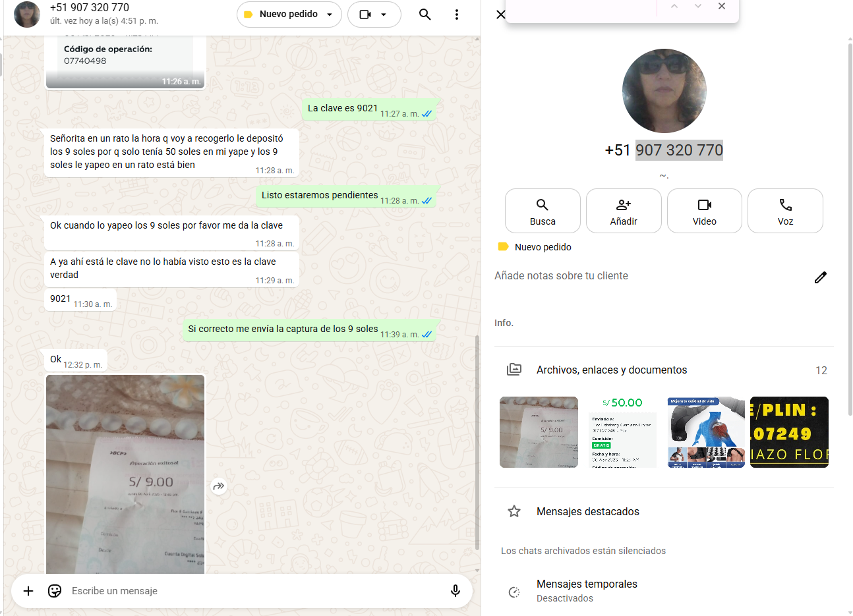This screenshot has width=853, height=616.
Task: Click the microphone voice message icon
Action: click(x=455, y=591)
